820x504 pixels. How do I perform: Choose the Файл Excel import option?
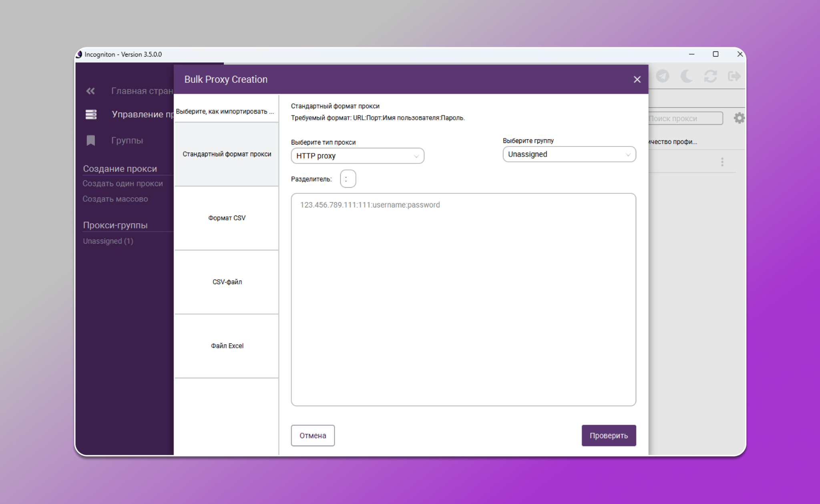pos(227,346)
